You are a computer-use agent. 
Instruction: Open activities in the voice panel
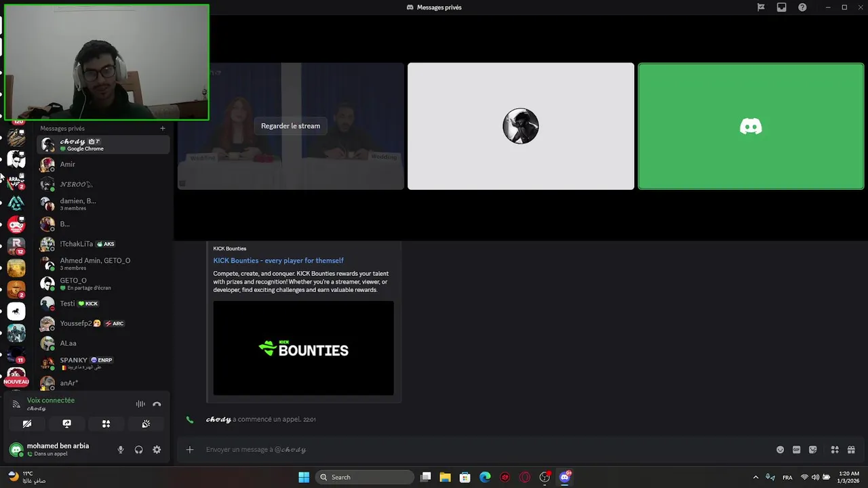tap(106, 424)
